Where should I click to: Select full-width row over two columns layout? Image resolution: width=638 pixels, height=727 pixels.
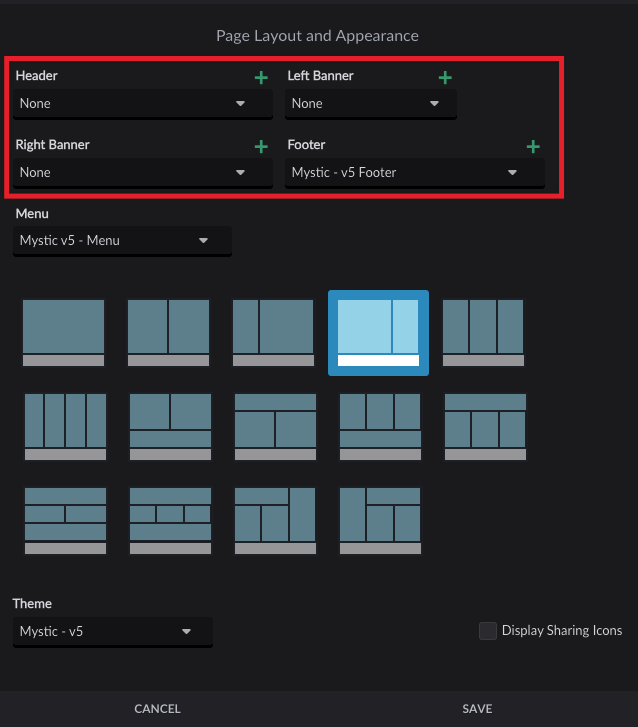click(275, 427)
